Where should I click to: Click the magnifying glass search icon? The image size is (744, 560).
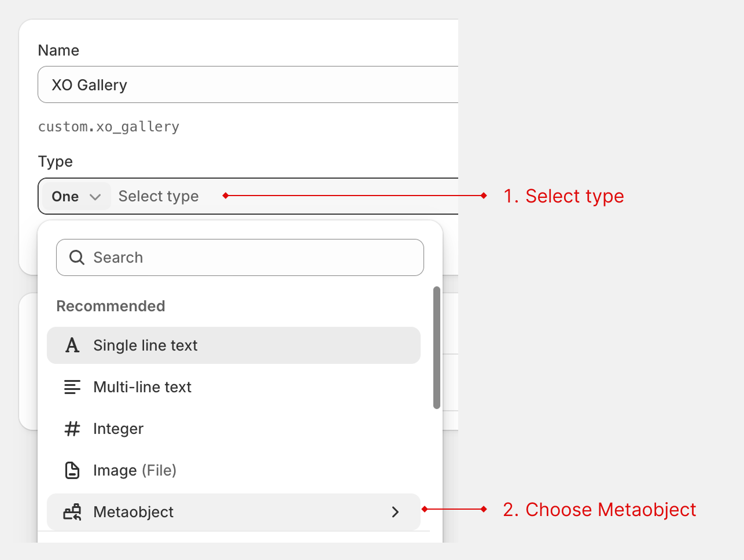coord(77,257)
